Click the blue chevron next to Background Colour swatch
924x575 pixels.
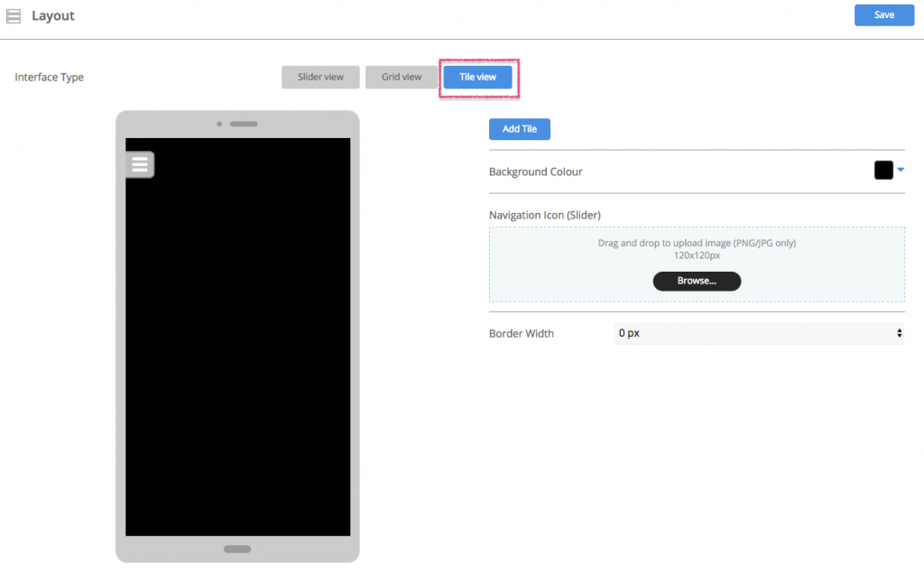(x=899, y=170)
